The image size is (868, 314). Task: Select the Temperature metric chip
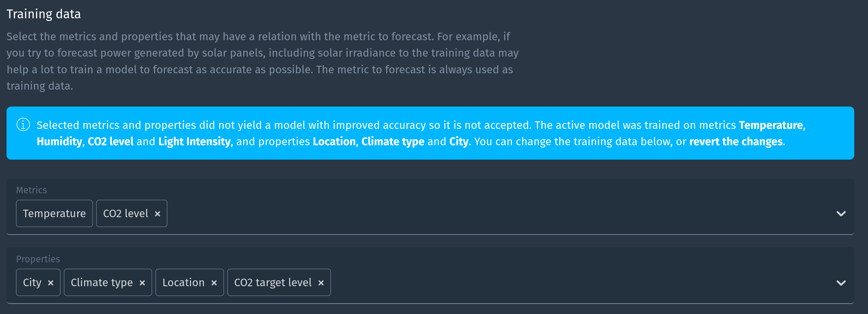click(54, 213)
